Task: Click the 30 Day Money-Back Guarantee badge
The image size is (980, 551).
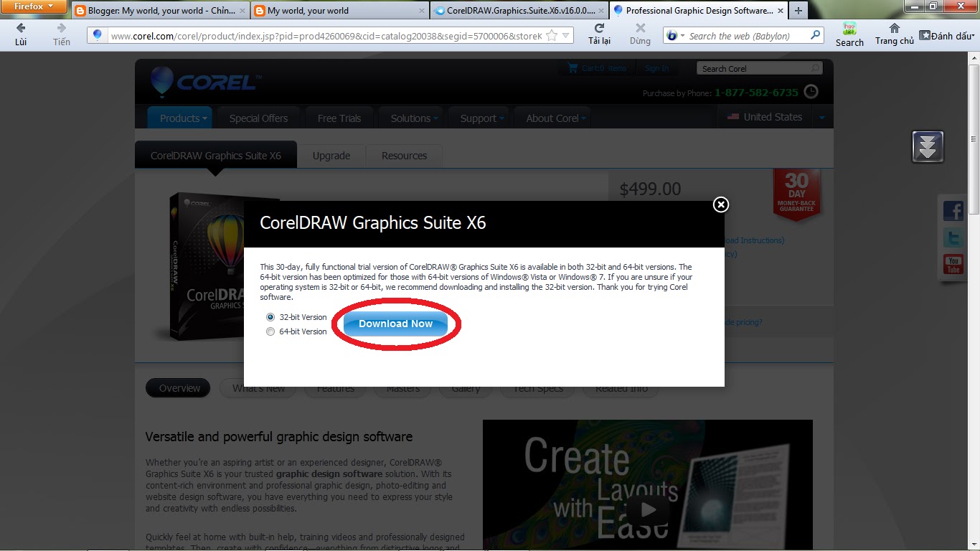Action: tap(796, 194)
